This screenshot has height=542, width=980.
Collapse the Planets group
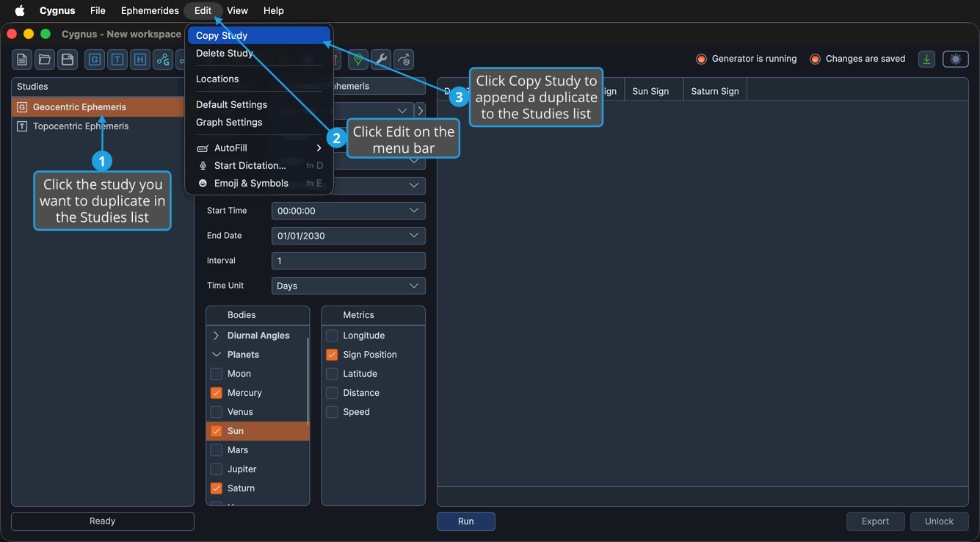[x=217, y=355]
